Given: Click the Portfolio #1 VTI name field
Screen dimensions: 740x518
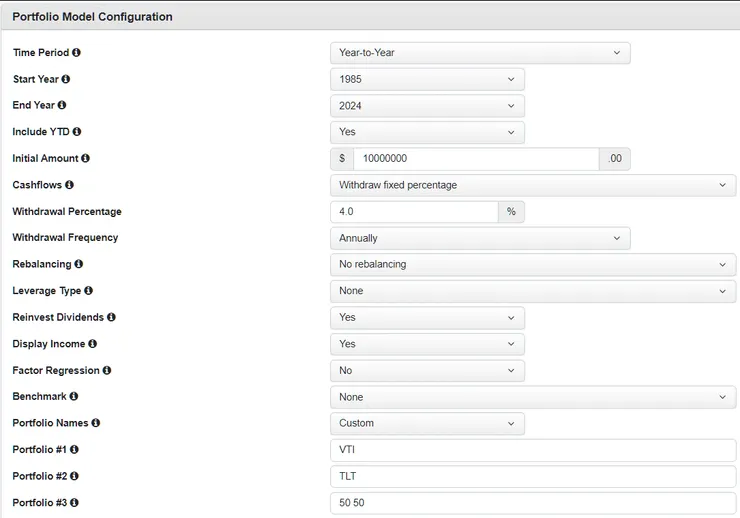Looking at the screenshot, I should click(x=532, y=450).
